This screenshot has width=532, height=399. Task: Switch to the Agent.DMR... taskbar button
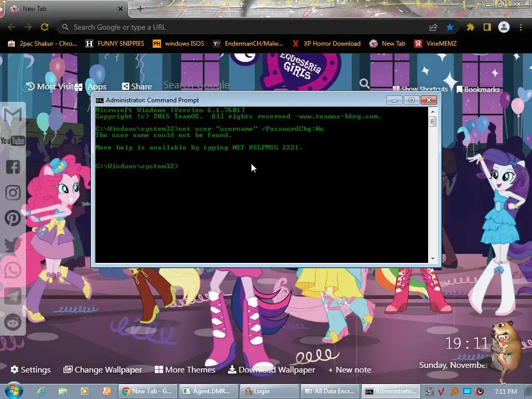(208, 391)
